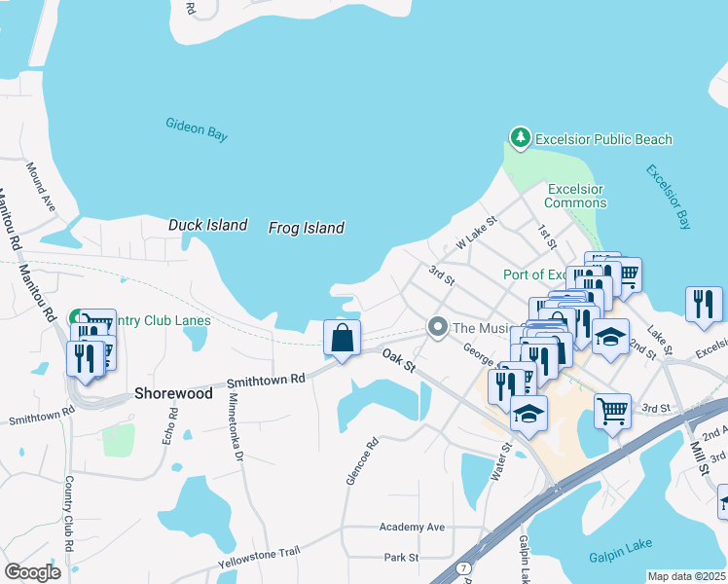
Task: Select the Frog Island label
Action: pos(306,228)
